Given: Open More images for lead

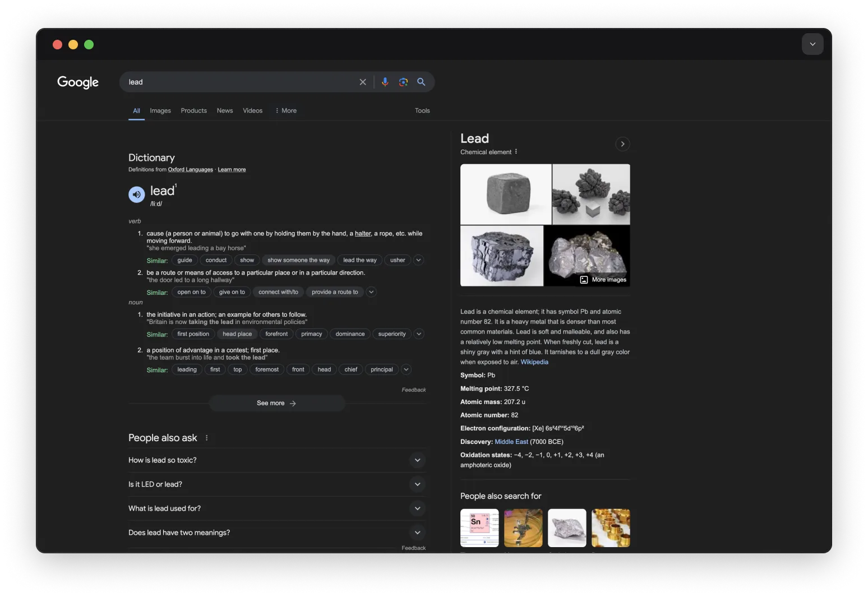Looking at the screenshot, I should (603, 279).
